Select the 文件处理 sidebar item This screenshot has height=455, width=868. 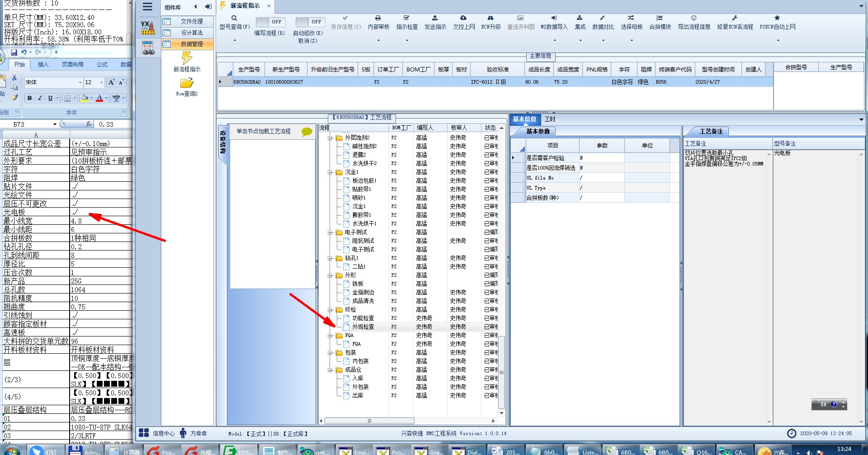[x=187, y=21]
